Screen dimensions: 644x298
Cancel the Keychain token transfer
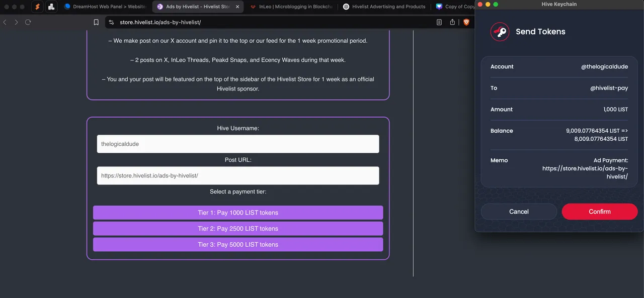519,212
